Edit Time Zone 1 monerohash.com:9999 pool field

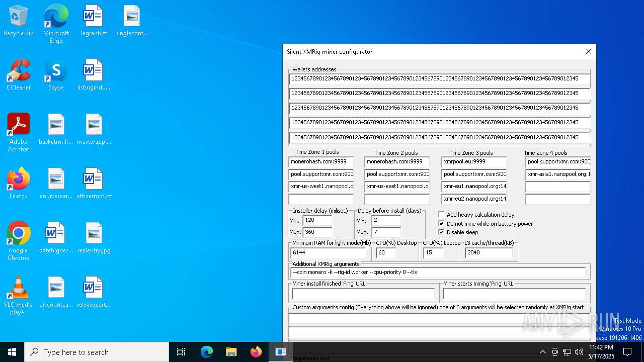click(x=321, y=162)
